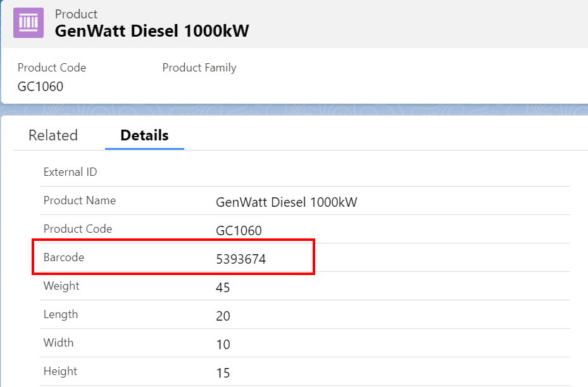Click the Length field label
Image resolution: width=588 pixels, height=387 pixels.
(61, 314)
